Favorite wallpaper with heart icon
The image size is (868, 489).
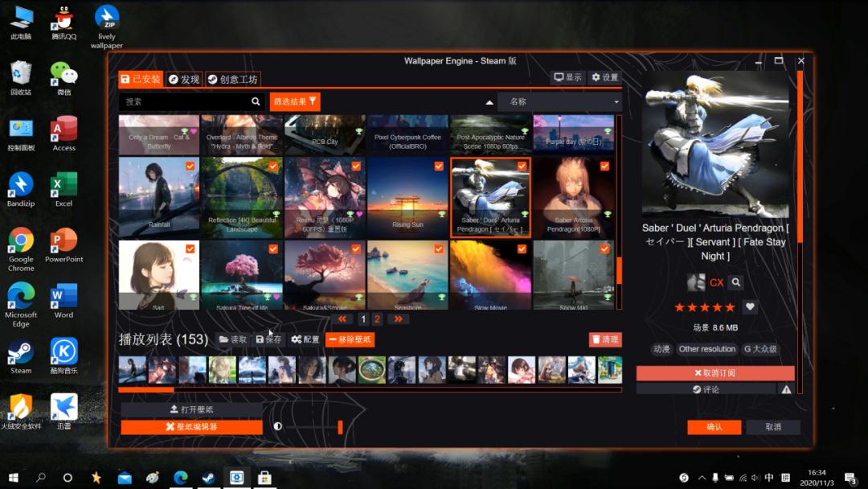pyautogui.click(x=750, y=306)
